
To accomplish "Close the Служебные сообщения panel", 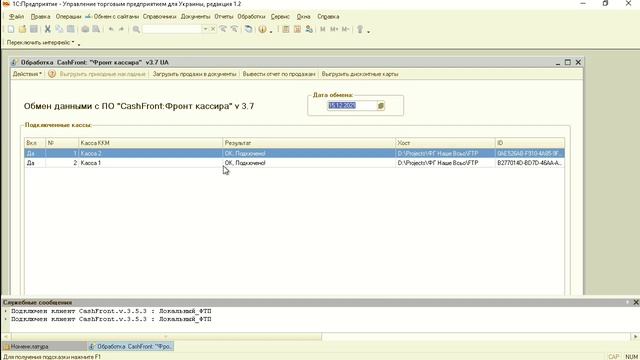I will (x=636, y=302).
